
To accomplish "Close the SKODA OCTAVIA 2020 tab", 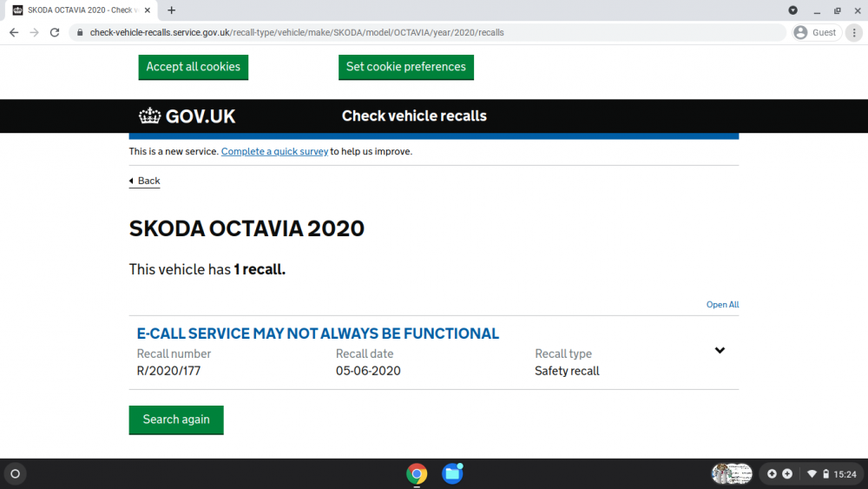I will pos(148,10).
